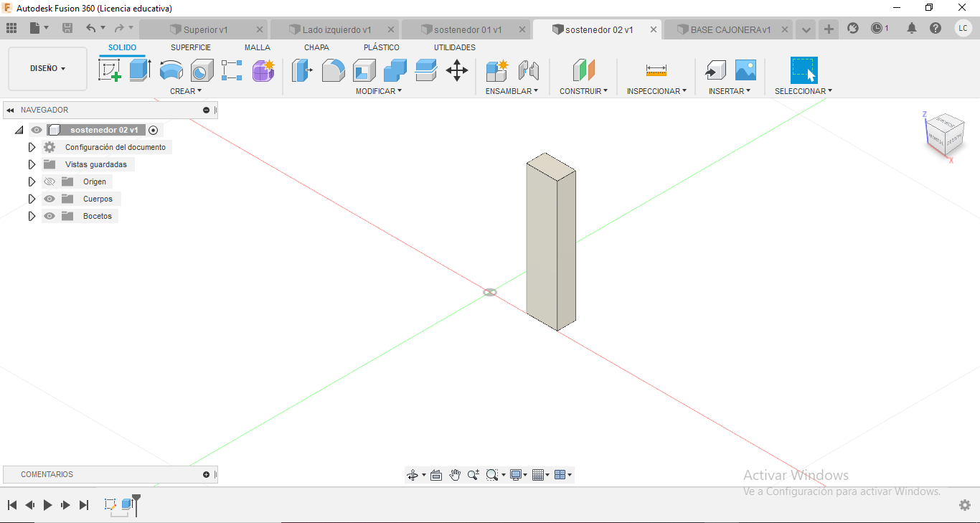Select the Offset Plane construct tool
980x523 pixels.
pos(584,70)
